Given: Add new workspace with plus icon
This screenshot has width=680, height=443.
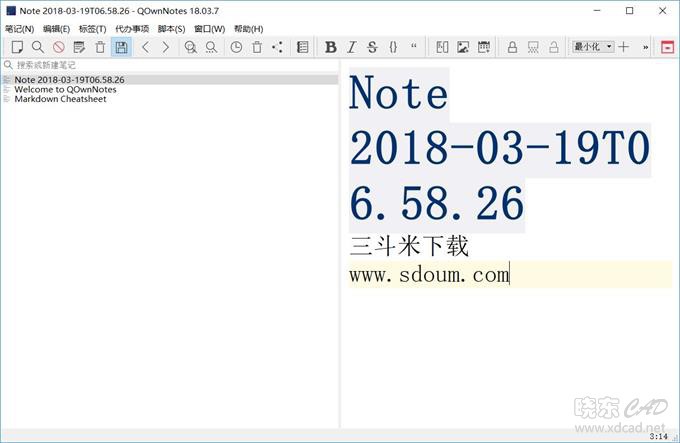Looking at the screenshot, I should pos(624,47).
